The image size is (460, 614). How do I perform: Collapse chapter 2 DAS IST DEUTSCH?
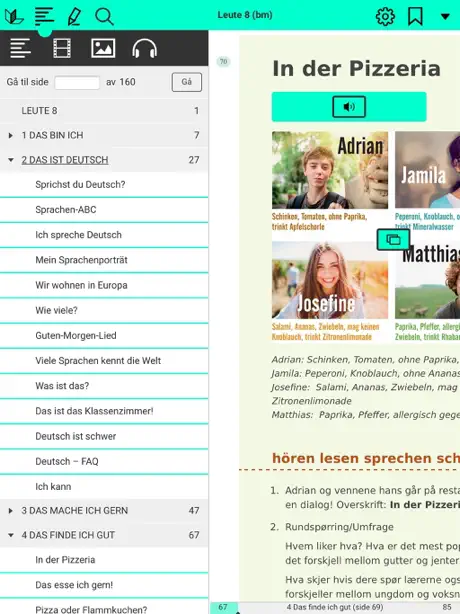click(x=11, y=160)
